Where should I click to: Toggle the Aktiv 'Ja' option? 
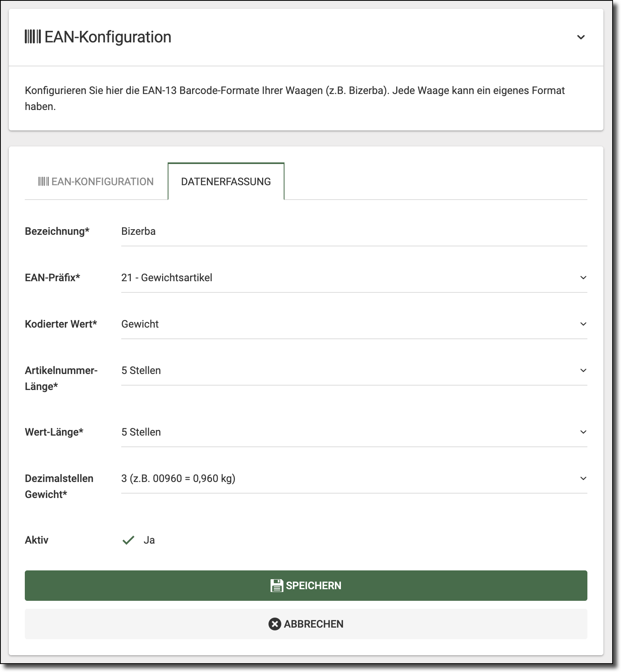(x=149, y=540)
